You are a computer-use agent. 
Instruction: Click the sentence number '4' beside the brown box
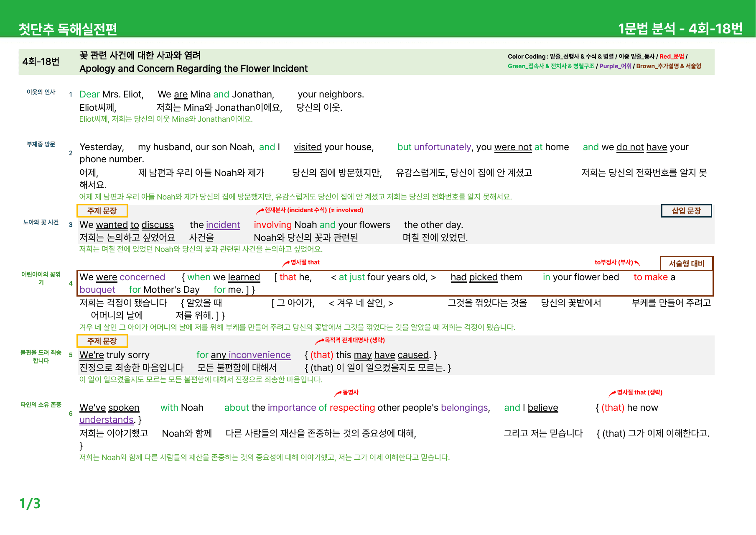tap(71, 284)
